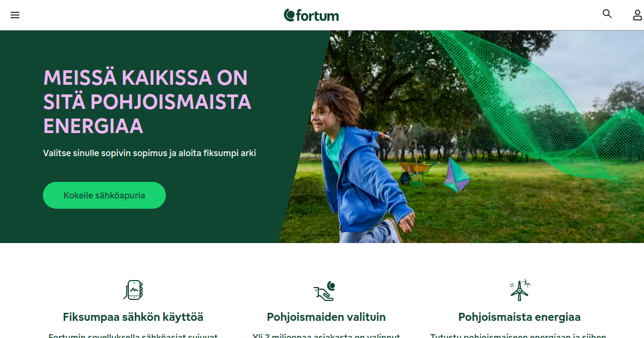Click the Meissä kaikissa on hero headline
644x338 pixels.
click(147, 101)
